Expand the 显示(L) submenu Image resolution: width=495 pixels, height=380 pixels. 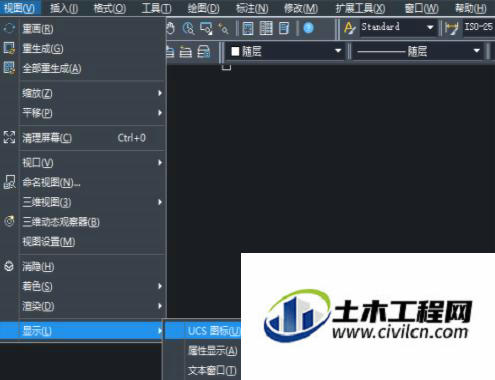pos(82,331)
